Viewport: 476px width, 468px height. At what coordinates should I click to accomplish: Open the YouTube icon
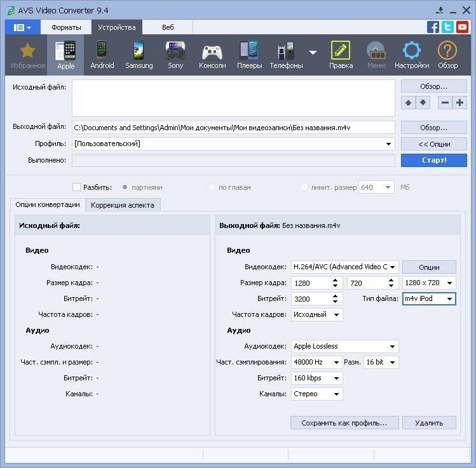point(463,27)
